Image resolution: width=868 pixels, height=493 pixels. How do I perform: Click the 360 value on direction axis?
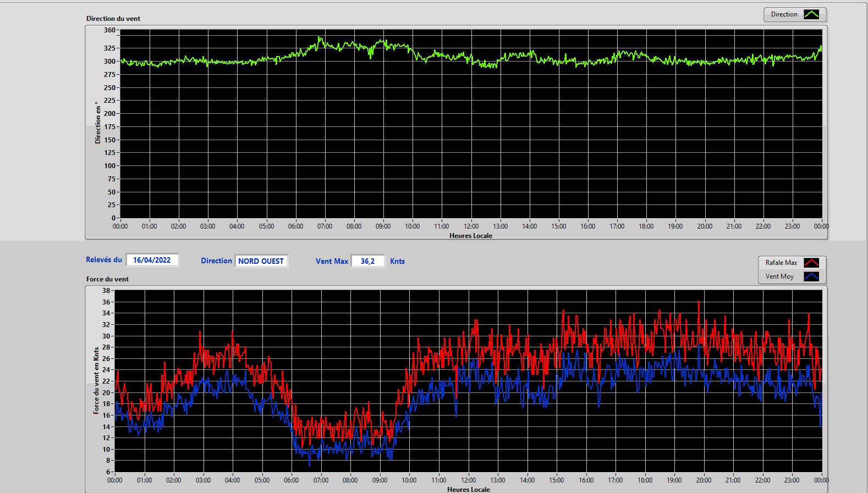(109, 30)
